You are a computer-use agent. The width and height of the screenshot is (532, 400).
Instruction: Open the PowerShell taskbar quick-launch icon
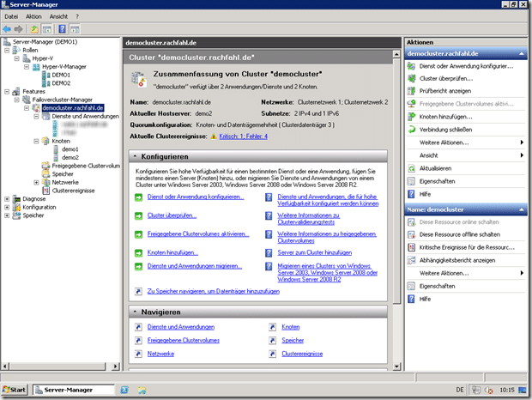point(124,390)
